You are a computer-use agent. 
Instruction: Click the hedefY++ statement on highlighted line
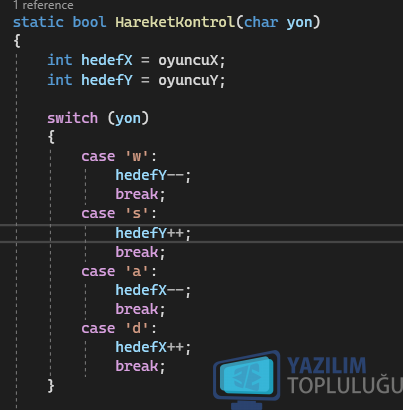(153, 233)
